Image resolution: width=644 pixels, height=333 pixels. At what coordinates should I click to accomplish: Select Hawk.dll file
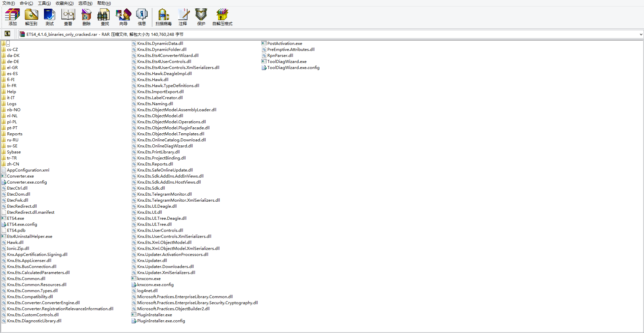pyautogui.click(x=12, y=243)
